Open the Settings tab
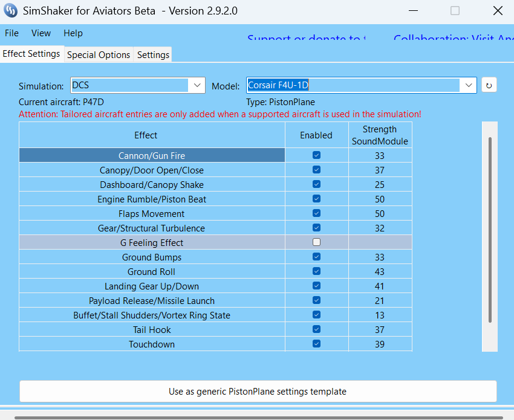Screen dimensions: 514x420 tap(153, 55)
